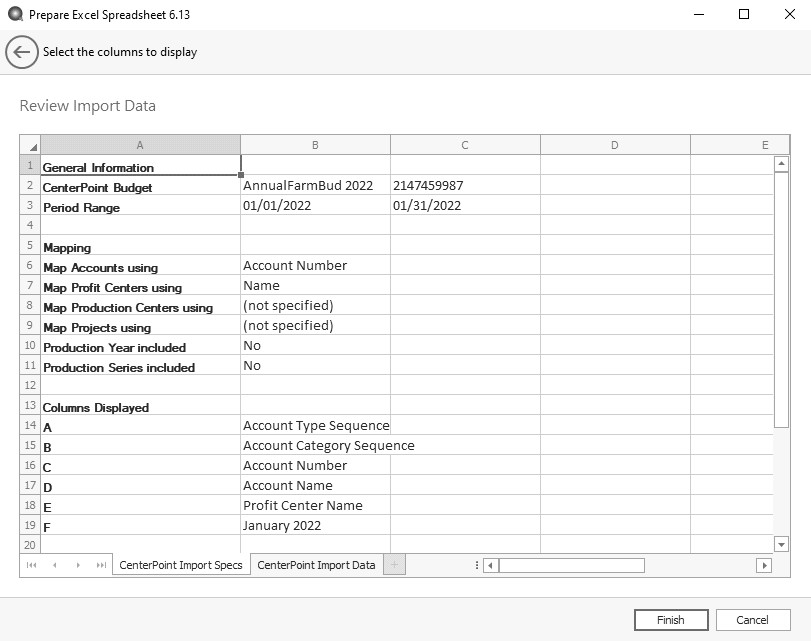Select column B header
The height and width of the screenshot is (641, 811).
click(x=315, y=145)
